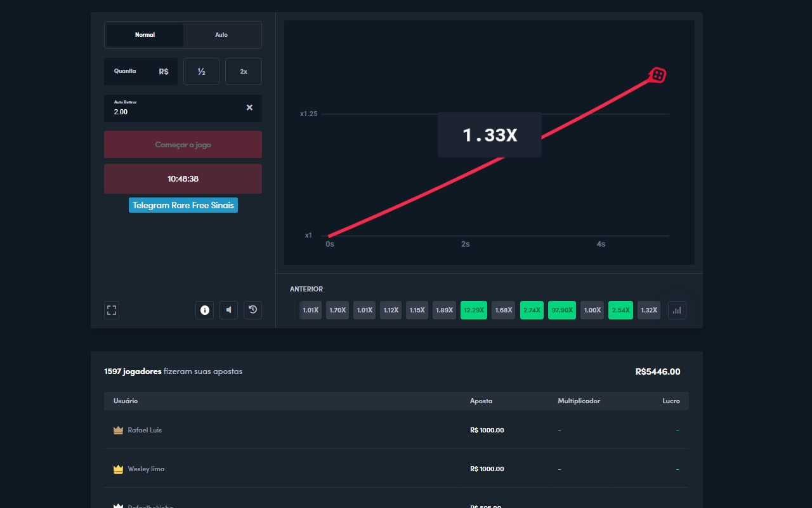Toggle fullscreen mode icon
Screen dimensions: 812x508
[112, 310]
